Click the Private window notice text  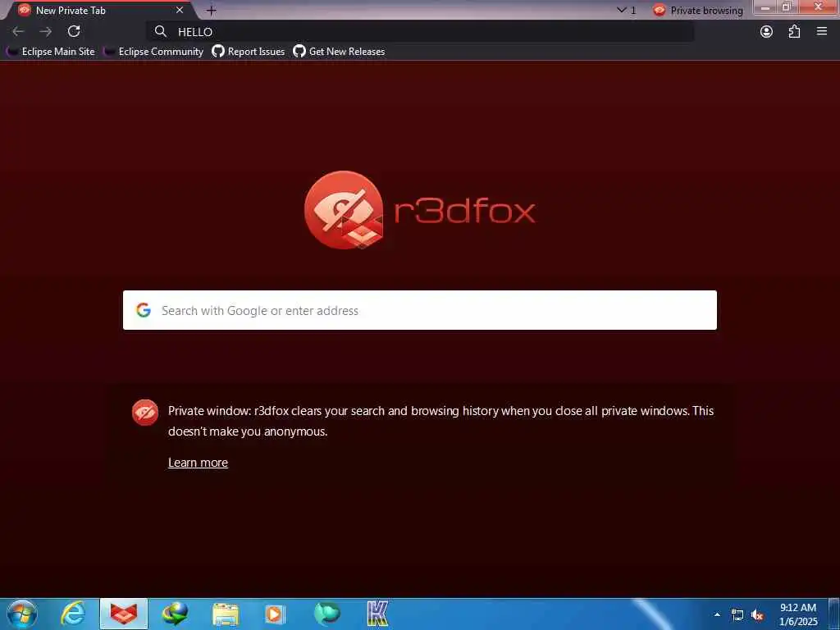point(441,421)
